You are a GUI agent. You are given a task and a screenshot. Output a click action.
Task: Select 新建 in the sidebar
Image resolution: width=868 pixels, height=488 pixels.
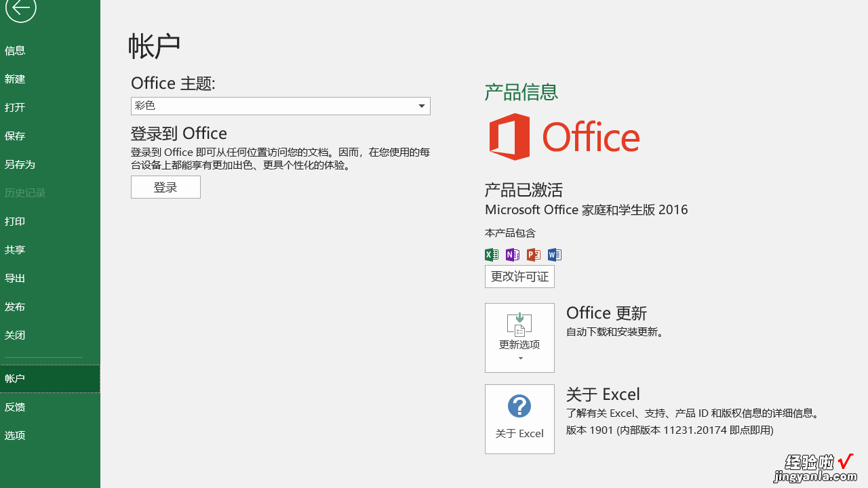[x=50, y=79]
